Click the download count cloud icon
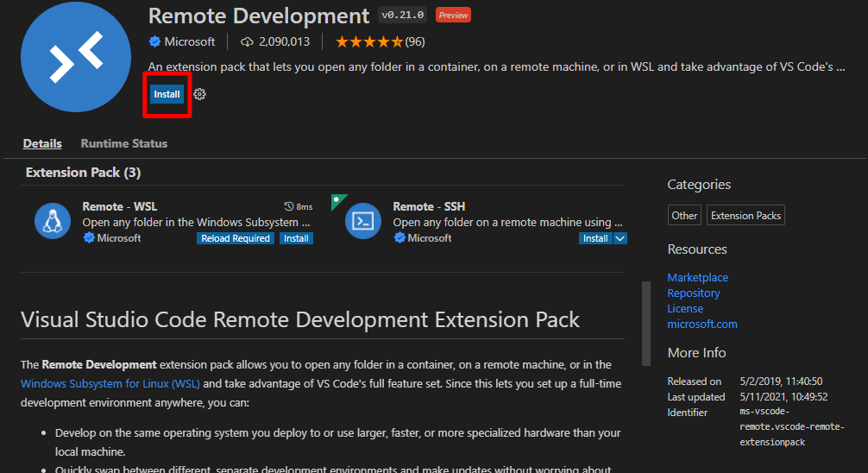Image resolution: width=868 pixels, height=473 pixels. [247, 41]
